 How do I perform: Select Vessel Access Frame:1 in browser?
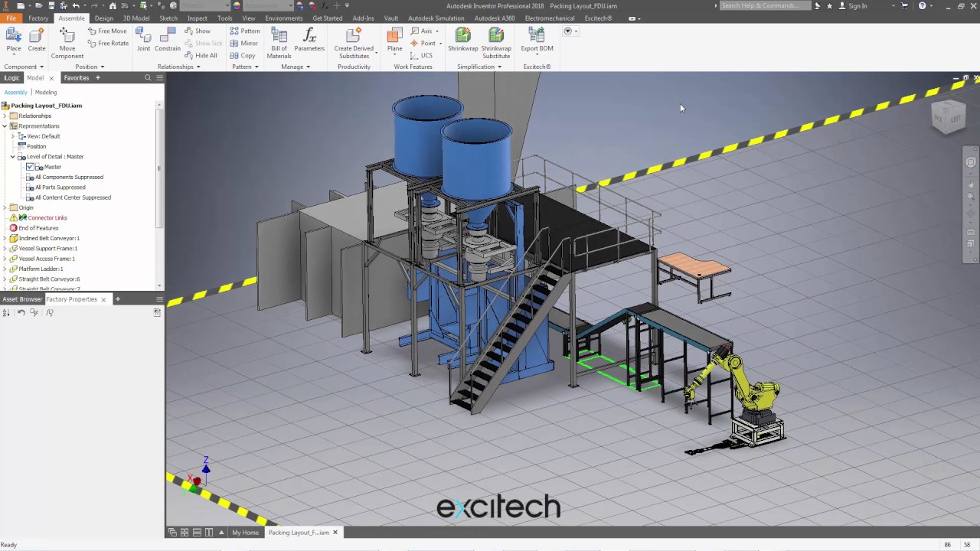47,259
